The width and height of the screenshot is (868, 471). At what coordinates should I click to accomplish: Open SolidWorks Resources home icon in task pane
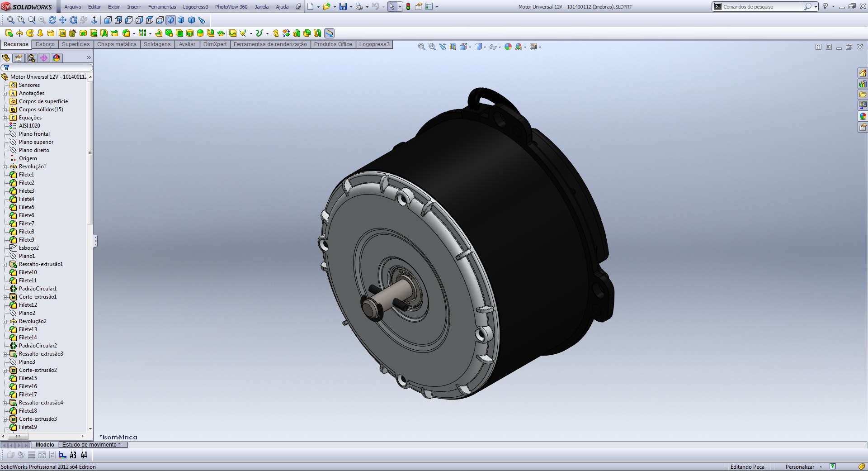863,73
